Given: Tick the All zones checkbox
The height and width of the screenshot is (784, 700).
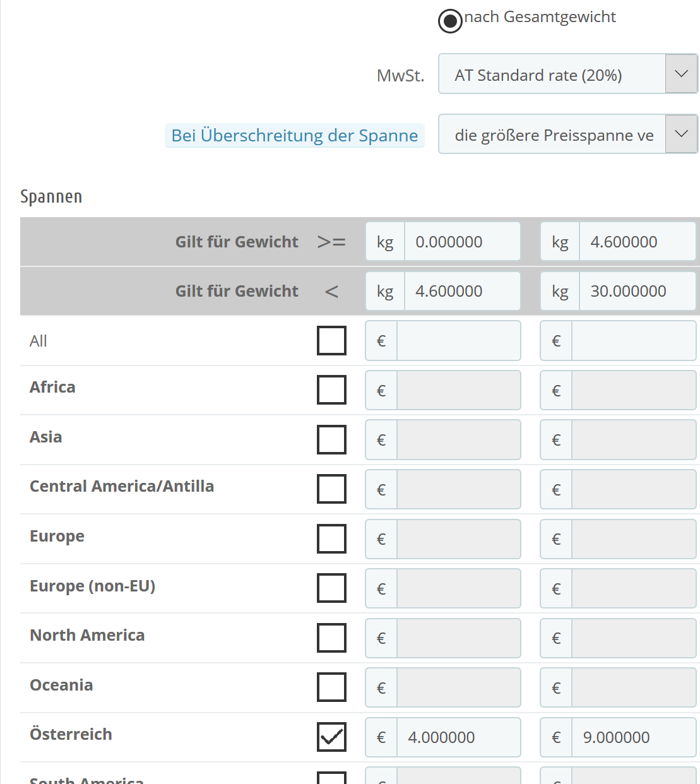Looking at the screenshot, I should pyautogui.click(x=331, y=341).
